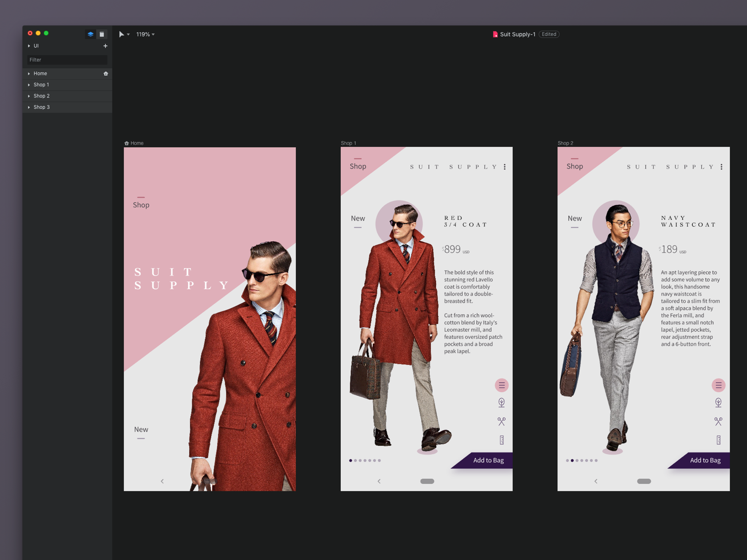This screenshot has height=560, width=747.
Task: Click pink menu circle icon in Shop 2
Action: (719, 385)
